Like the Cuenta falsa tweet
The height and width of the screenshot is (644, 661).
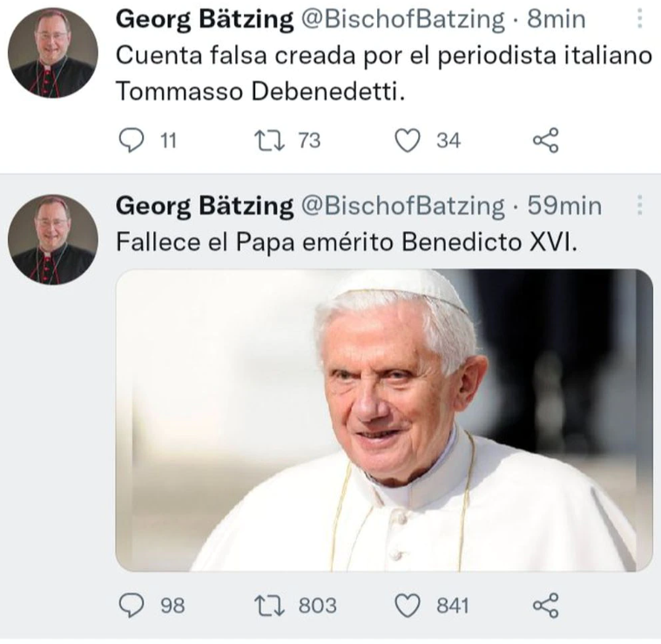[x=408, y=140]
